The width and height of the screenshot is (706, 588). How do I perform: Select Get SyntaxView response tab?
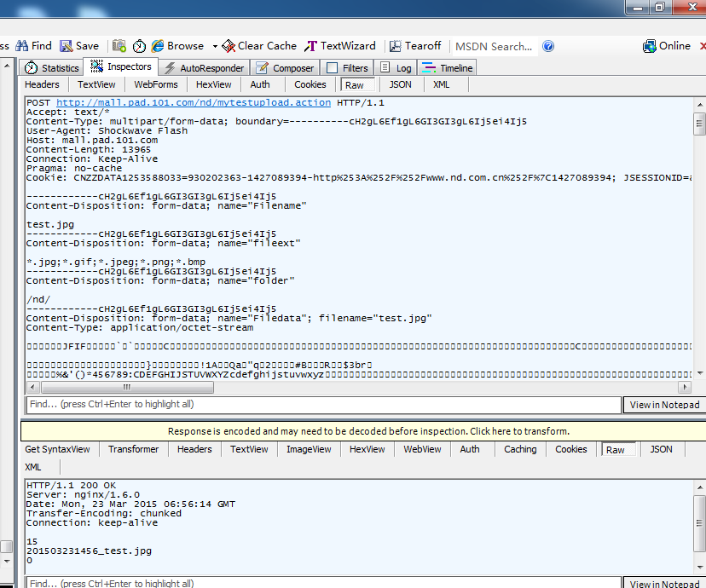(x=57, y=449)
